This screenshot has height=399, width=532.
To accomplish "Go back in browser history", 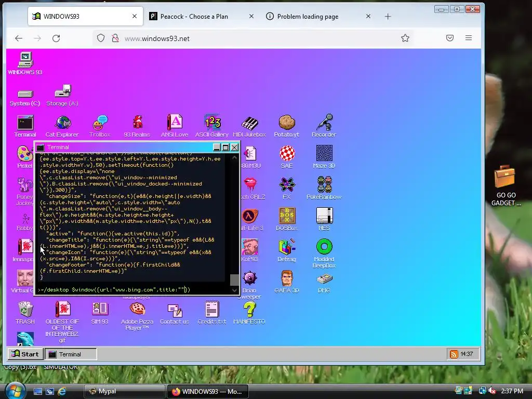I will point(19,38).
